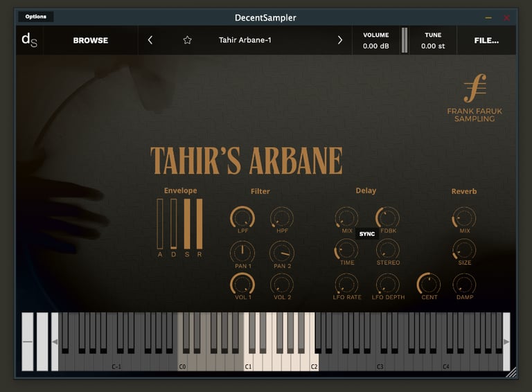Click the Reverb SIZE knob
Screen dimensions: 532x392
tap(464, 250)
